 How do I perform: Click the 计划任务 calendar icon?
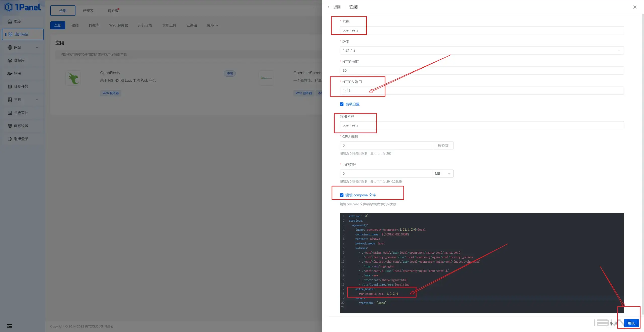10,87
